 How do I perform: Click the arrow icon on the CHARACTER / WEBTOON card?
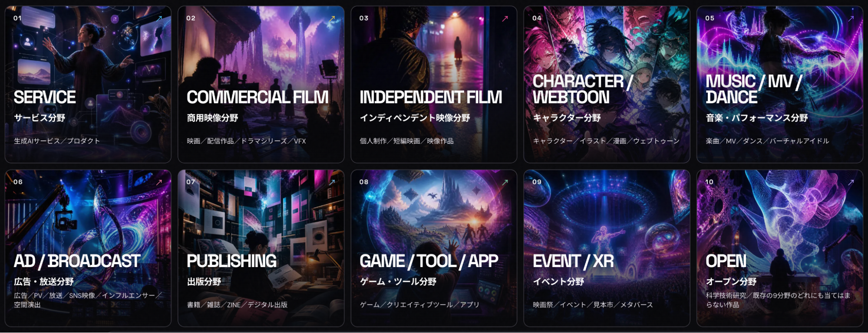tap(678, 18)
